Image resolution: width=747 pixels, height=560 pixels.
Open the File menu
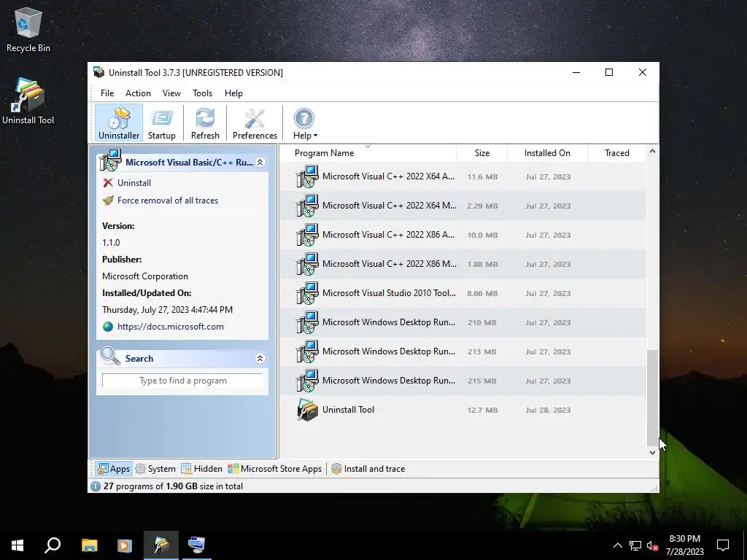[x=107, y=93]
